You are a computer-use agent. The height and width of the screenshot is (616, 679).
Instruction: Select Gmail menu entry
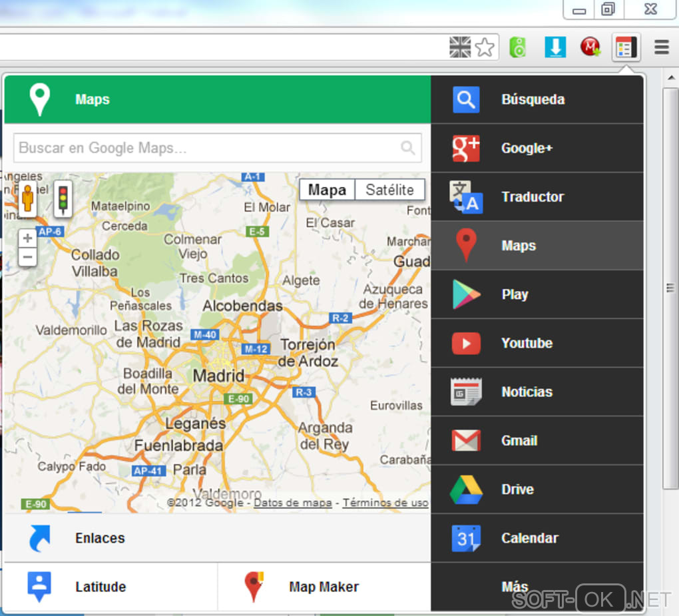pyautogui.click(x=537, y=441)
